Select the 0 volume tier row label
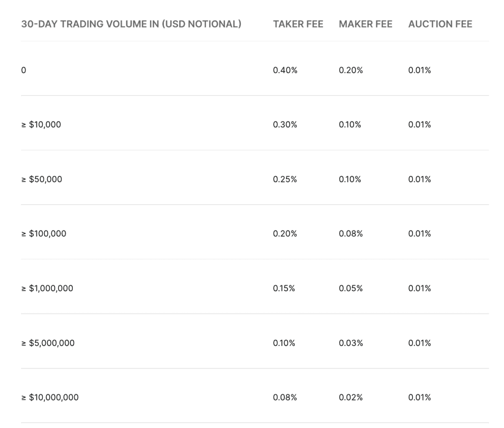The width and height of the screenshot is (504, 428). (x=24, y=70)
